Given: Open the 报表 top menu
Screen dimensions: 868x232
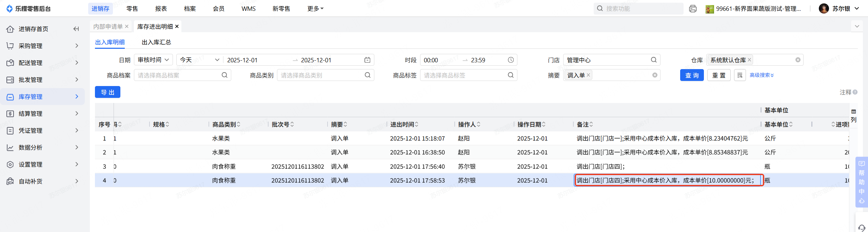Looking at the screenshot, I should tap(161, 9).
